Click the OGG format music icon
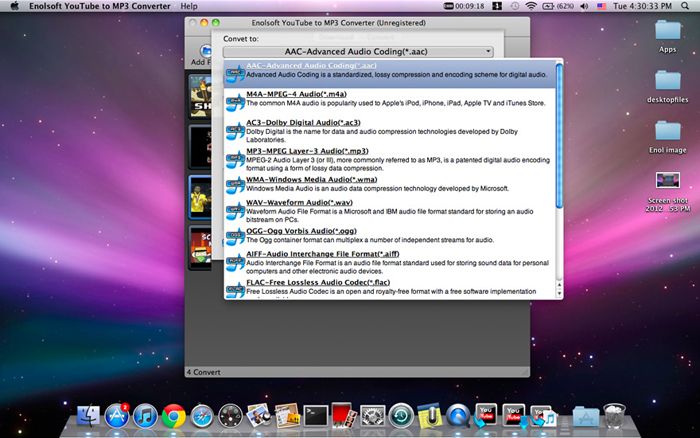This screenshot has width=700, height=438. click(x=235, y=237)
